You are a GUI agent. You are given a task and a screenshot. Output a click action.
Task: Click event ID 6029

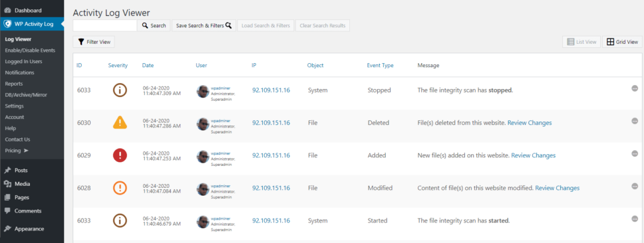pyautogui.click(x=84, y=155)
